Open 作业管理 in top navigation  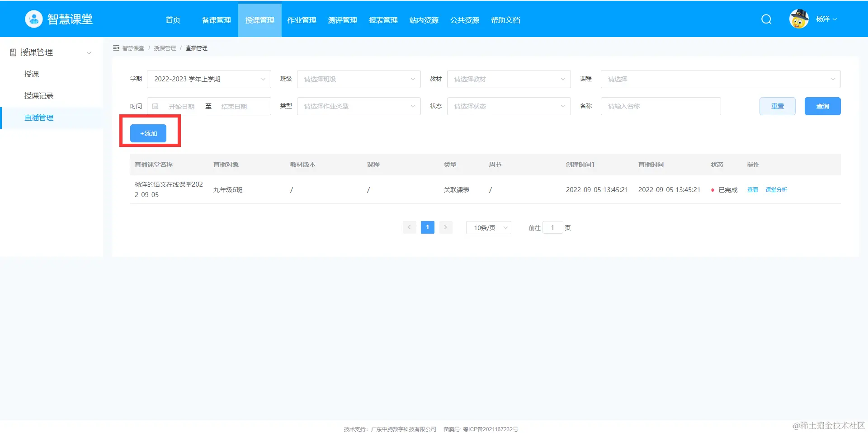[302, 20]
